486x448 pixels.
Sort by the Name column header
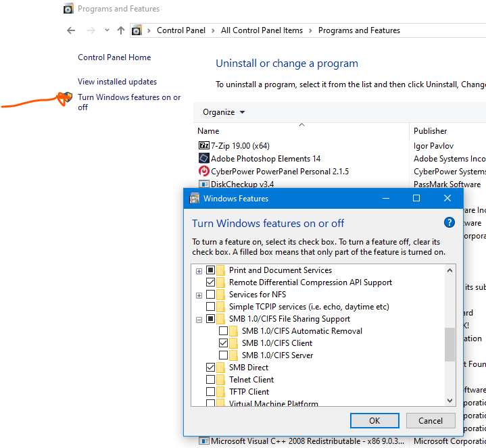click(208, 131)
